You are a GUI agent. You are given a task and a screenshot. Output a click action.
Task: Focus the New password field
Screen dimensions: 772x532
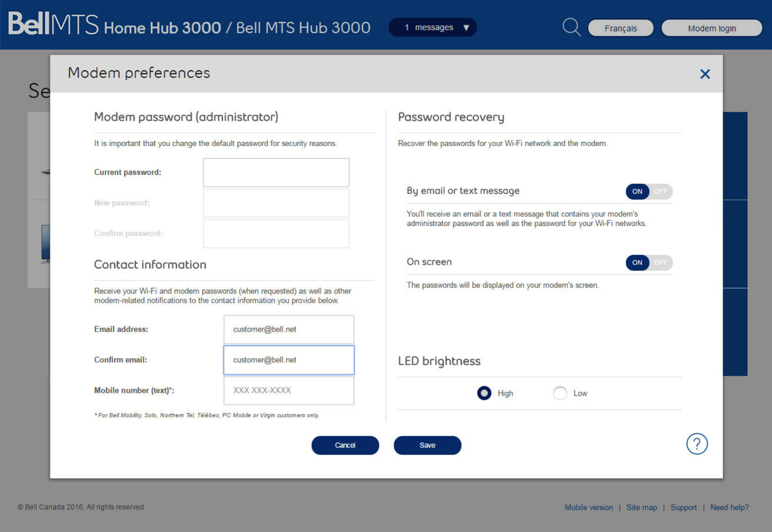pos(276,203)
